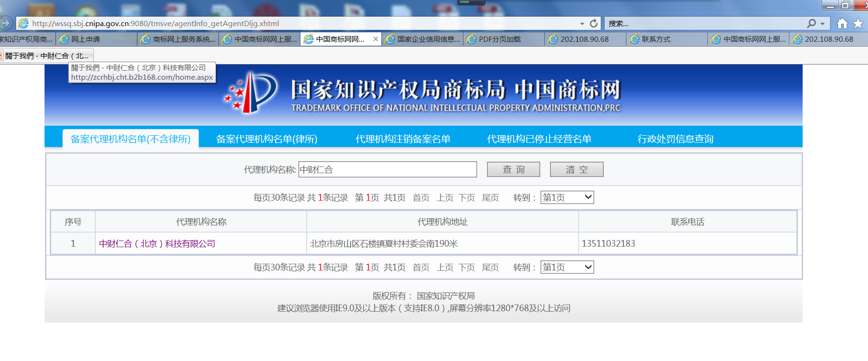The height and width of the screenshot is (361, 868).
Task: Open the browser Home icon
Action: coord(842,23)
